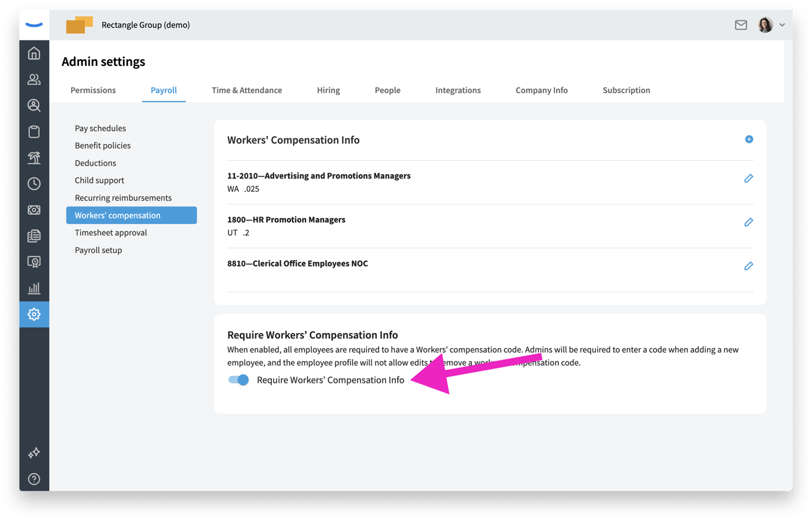Open Timesheet approval settings
Viewport: 812px width, 520px height.
pos(111,233)
